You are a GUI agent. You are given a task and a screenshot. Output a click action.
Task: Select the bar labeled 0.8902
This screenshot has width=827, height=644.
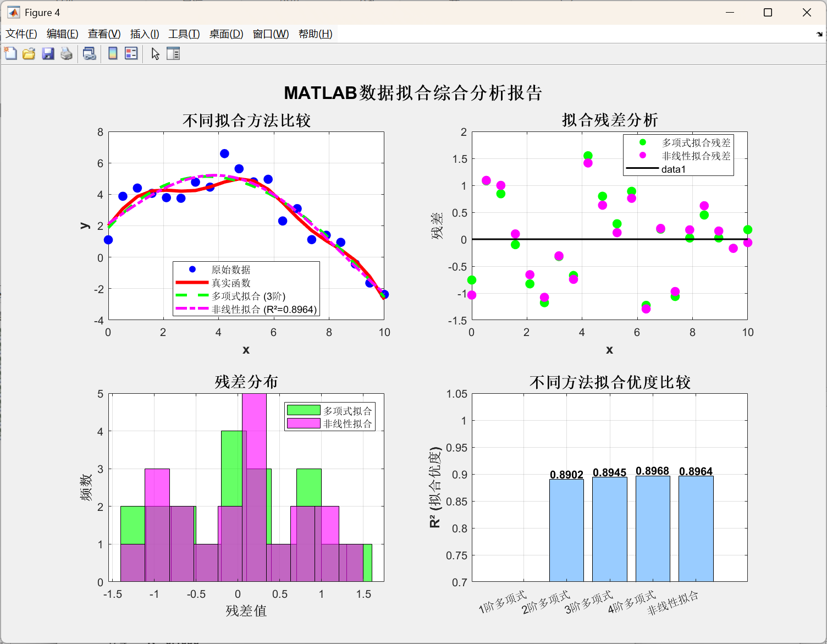tap(566, 530)
